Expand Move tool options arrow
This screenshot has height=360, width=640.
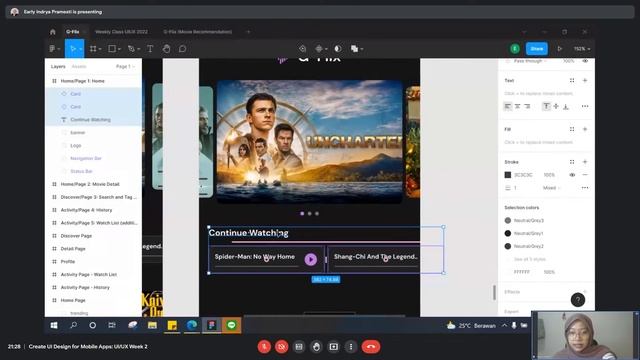pyautogui.click(x=81, y=49)
